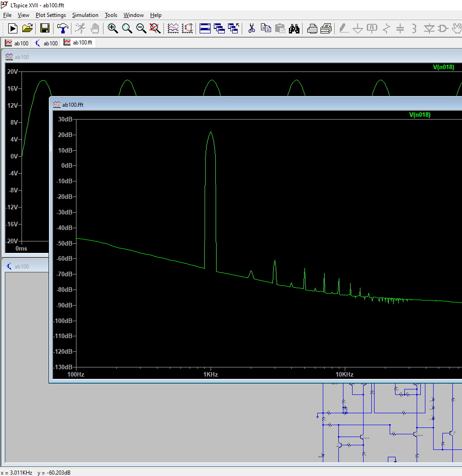The width and height of the screenshot is (462, 476).
Task: Click the Zoom to rectangle magnifier icon
Action: coord(127,28)
